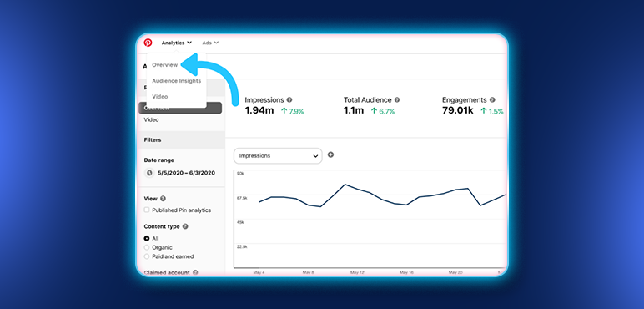
Task: Select Audience Insights menu entry
Action: click(x=177, y=81)
